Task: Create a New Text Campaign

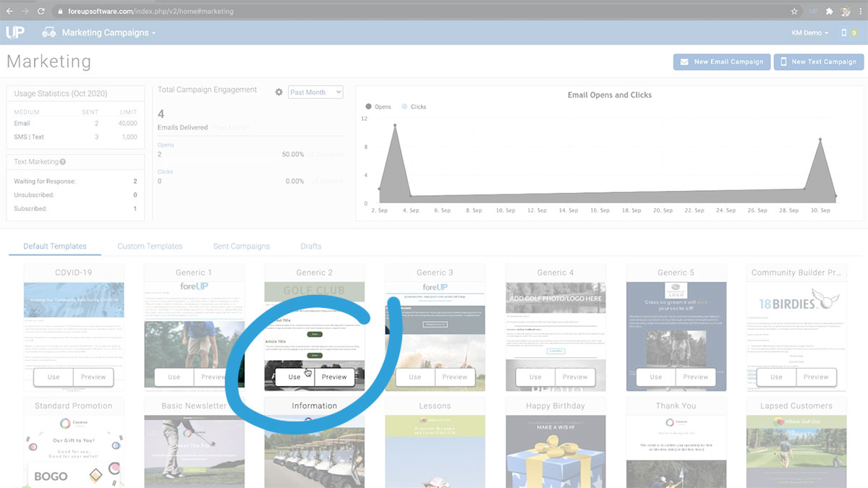Action: tap(818, 61)
